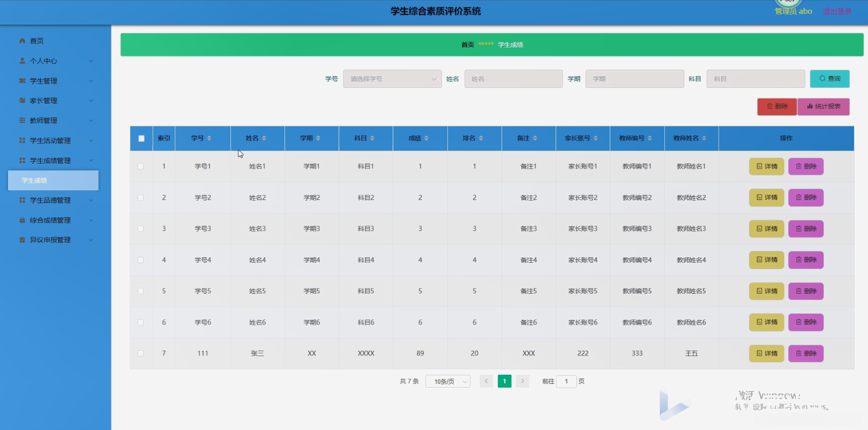Image resolution: width=868 pixels, height=430 pixels.
Task: Click the 姓名 search input field
Action: tap(513, 79)
